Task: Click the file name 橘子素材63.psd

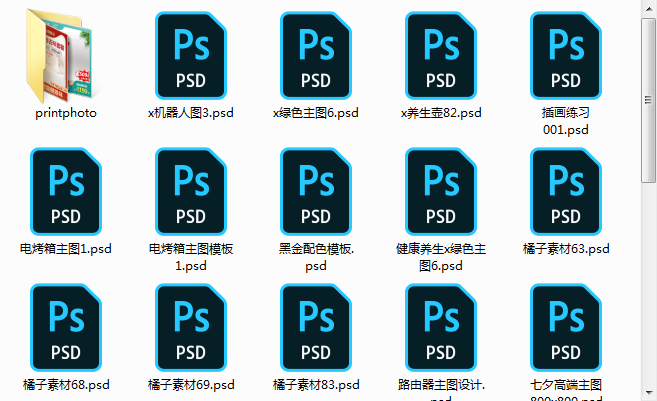Action: [x=566, y=249]
